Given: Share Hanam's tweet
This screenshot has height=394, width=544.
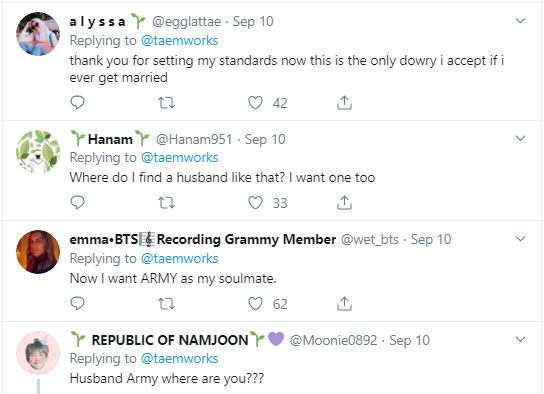Looking at the screenshot, I should (x=344, y=203).
